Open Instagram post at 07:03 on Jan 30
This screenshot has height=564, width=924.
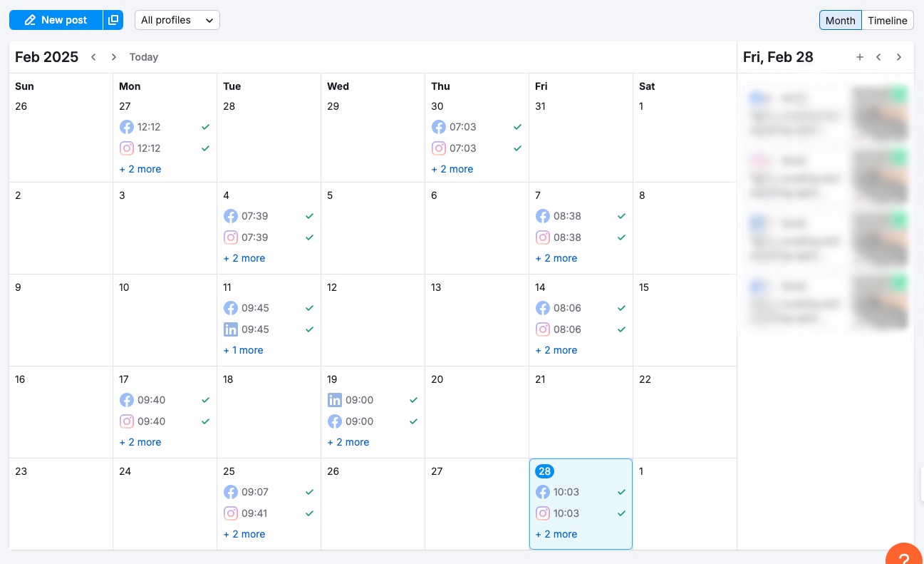(477, 148)
